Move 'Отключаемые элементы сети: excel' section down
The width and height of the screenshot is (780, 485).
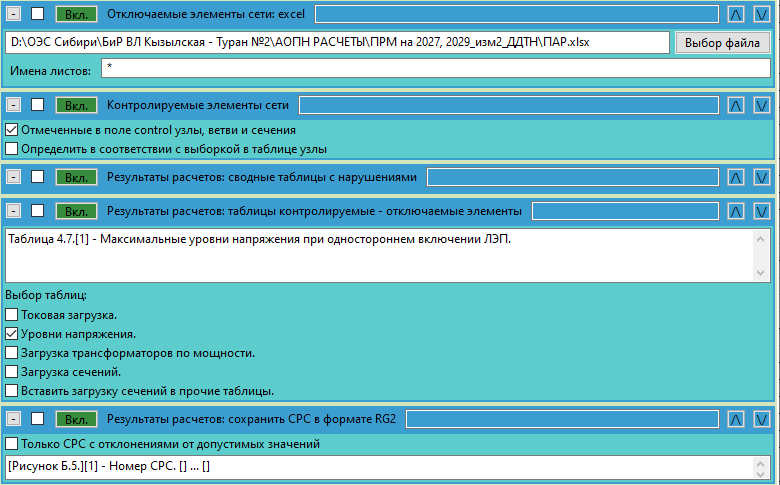pyautogui.click(x=761, y=14)
